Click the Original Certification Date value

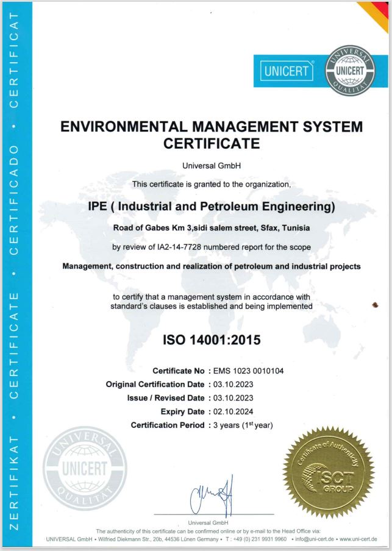pos(231,384)
